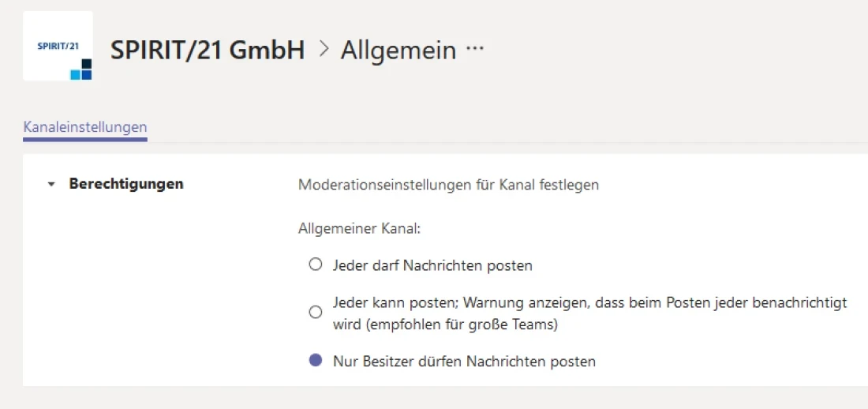Click the SPIRIT/21 wordmark inside the logo
868x409 pixels.
(x=58, y=46)
